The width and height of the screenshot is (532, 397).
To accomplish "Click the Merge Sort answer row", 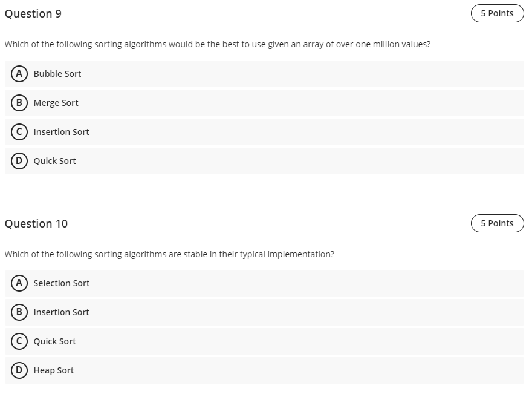I will click(x=264, y=103).
